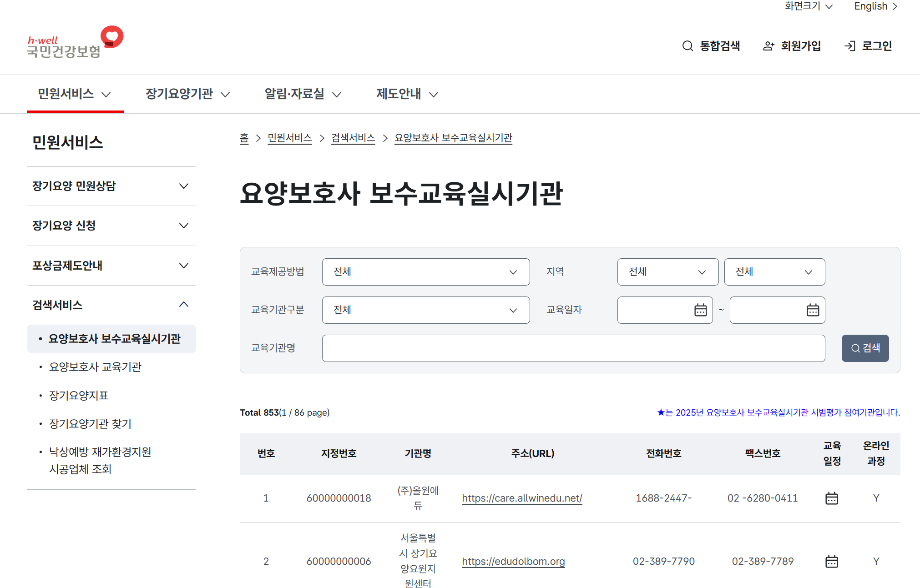This screenshot has height=588, width=920.
Task: Click 지정번호 60000000018 cell
Action: tap(339, 498)
